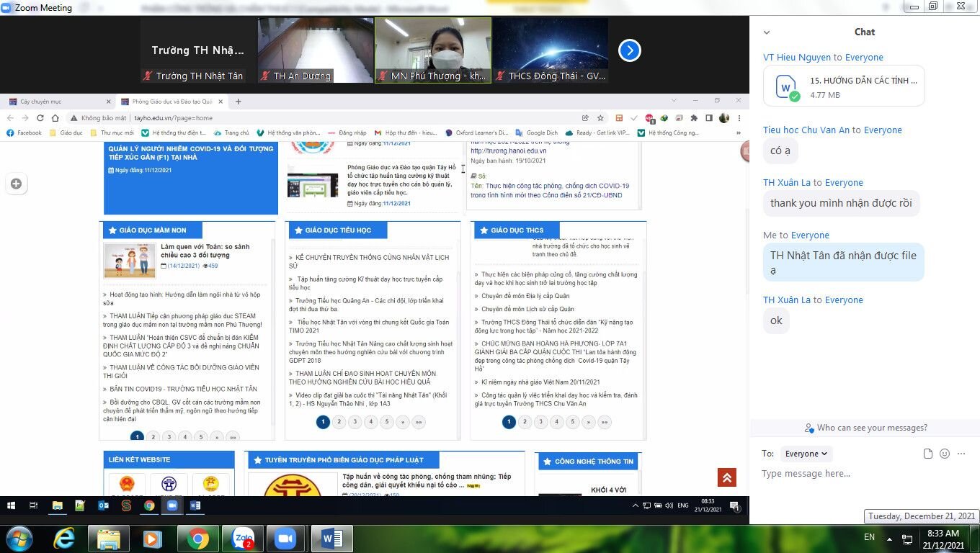Open the emoji picker in the chat panel
980x553 pixels.
(944, 453)
